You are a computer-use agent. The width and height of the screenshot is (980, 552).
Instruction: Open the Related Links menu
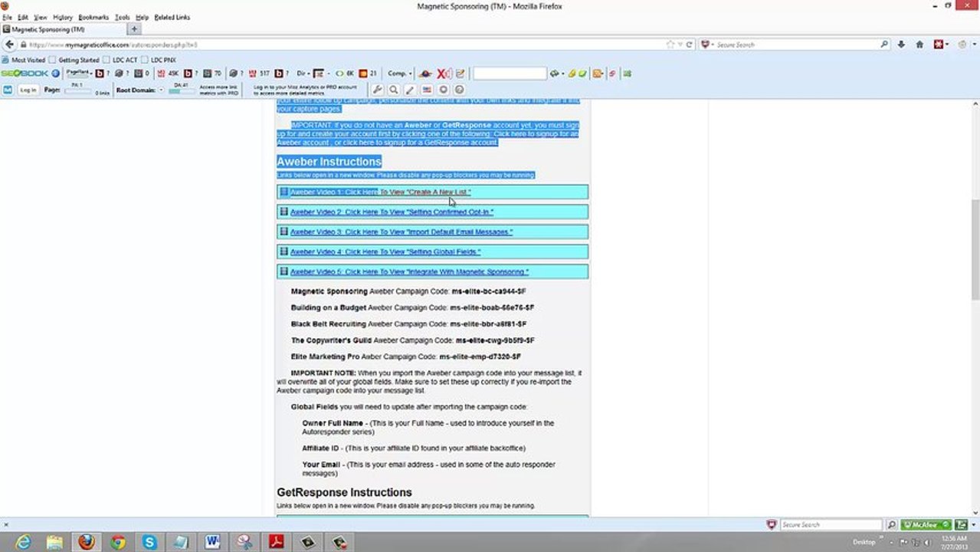tap(172, 17)
